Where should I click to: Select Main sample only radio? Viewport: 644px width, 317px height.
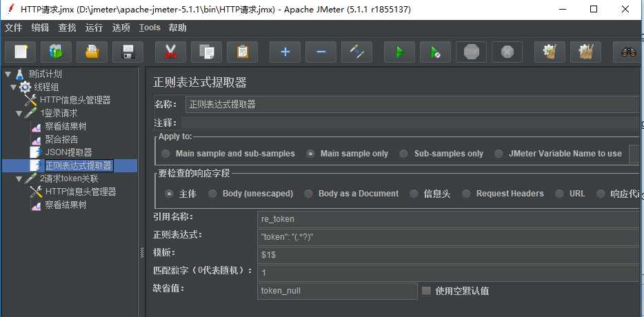point(311,154)
